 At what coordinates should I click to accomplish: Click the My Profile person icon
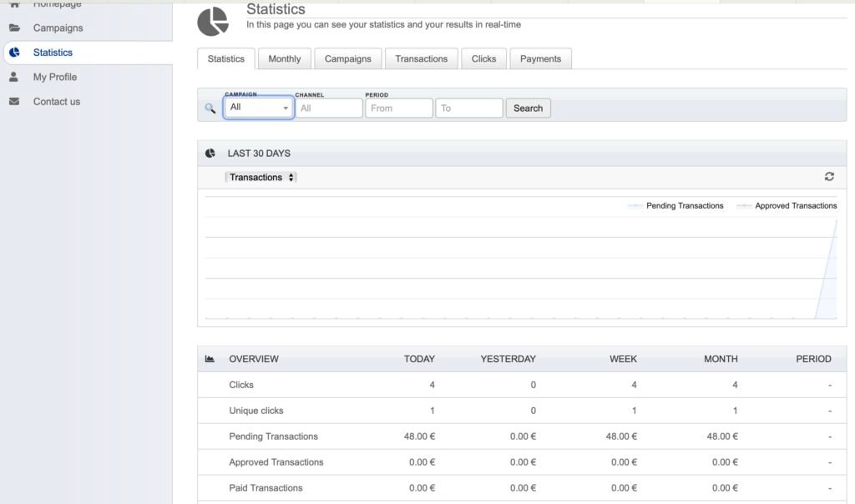(14, 77)
